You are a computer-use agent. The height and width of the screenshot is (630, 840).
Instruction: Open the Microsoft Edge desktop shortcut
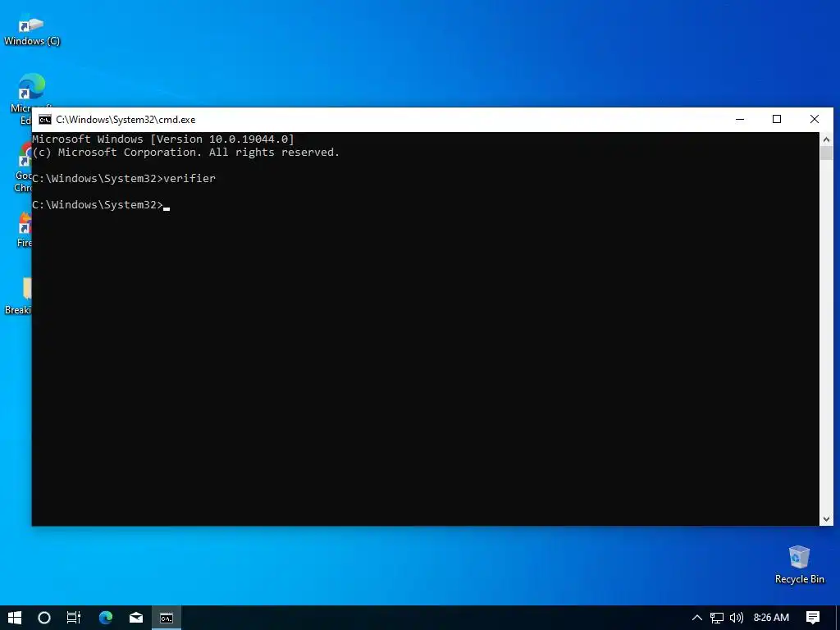pyautogui.click(x=32, y=87)
